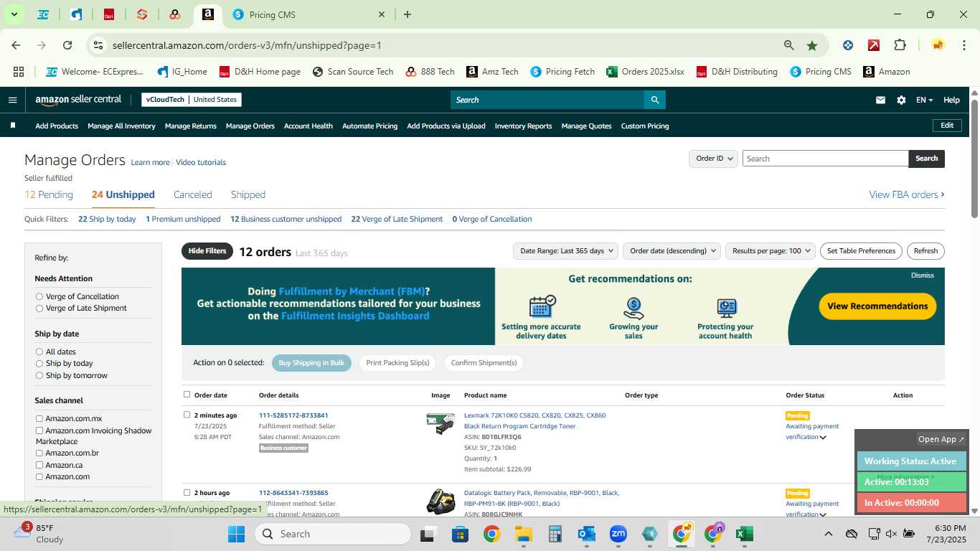Open Inventory Reports menu item
The image size is (980, 551).
tap(523, 126)
